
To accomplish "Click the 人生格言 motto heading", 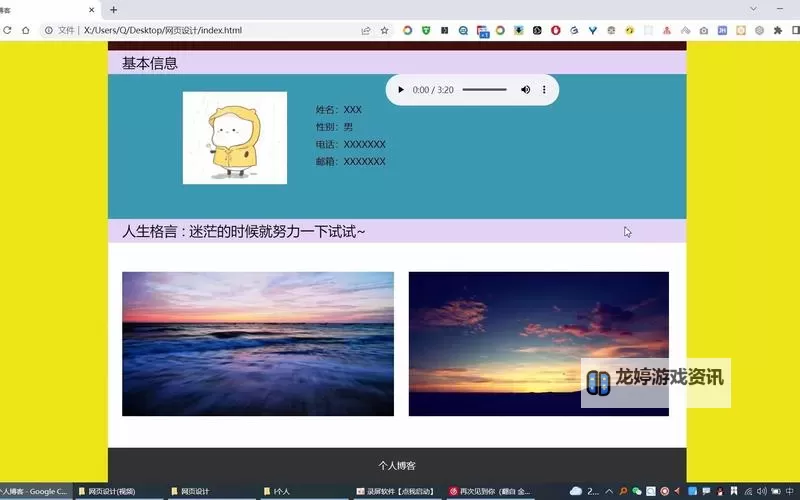I will tap(243, 232).
